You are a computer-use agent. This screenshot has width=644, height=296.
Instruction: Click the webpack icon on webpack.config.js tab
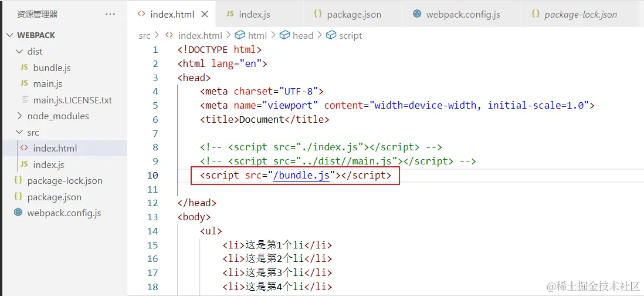(x=417, y=14)
